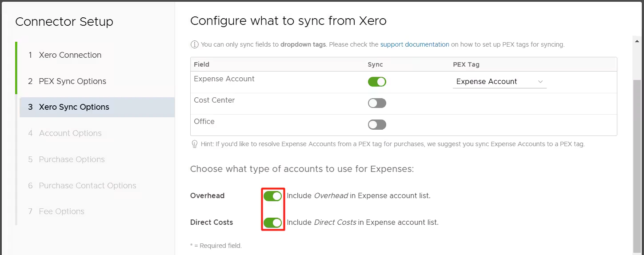Click the PEX Tag column header
Image resolution: width=644 pixels, height=255 pixels.
coord(466,64)
